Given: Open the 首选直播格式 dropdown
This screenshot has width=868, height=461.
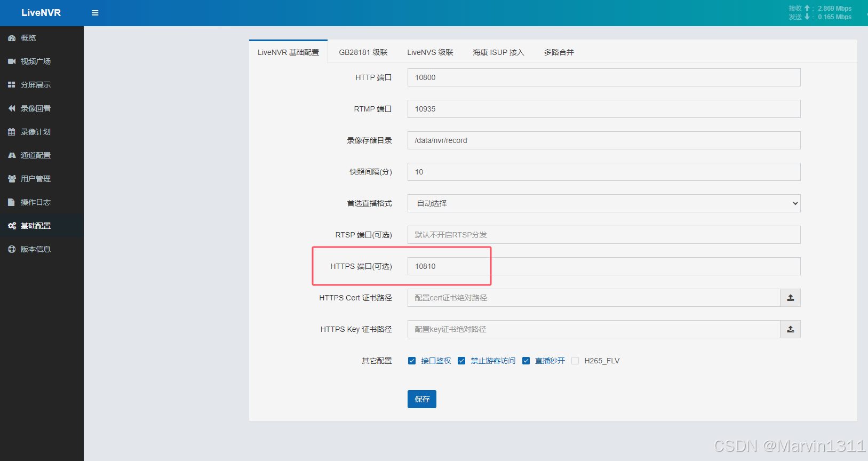Looking at the screenshot, I should [604, 203].
